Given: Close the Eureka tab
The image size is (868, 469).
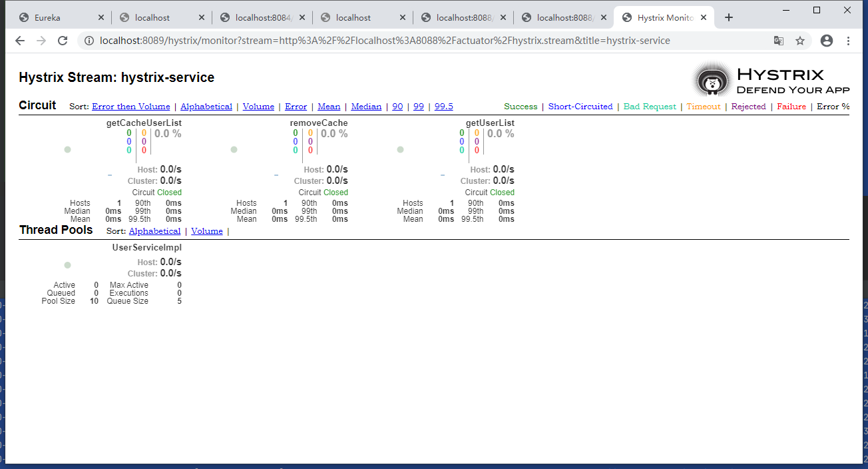Looking at the screenshot, I should 101,17.
